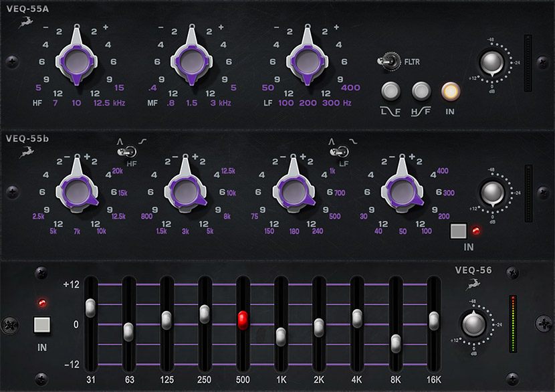Click the level meter strip on VEQ-55A
This screenshot has height=392, width=555.
coord(528,63)
